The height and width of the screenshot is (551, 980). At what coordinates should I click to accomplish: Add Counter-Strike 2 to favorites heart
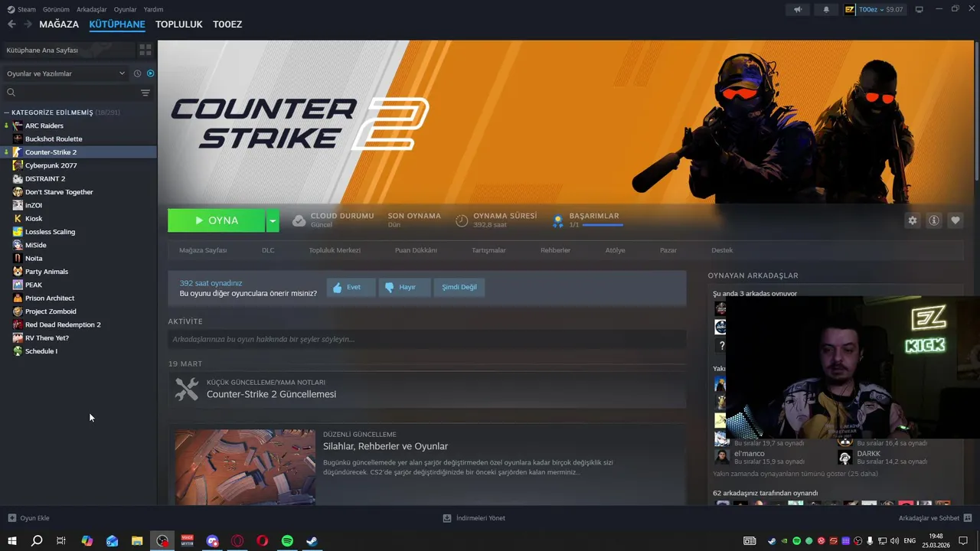click(955, 220)
